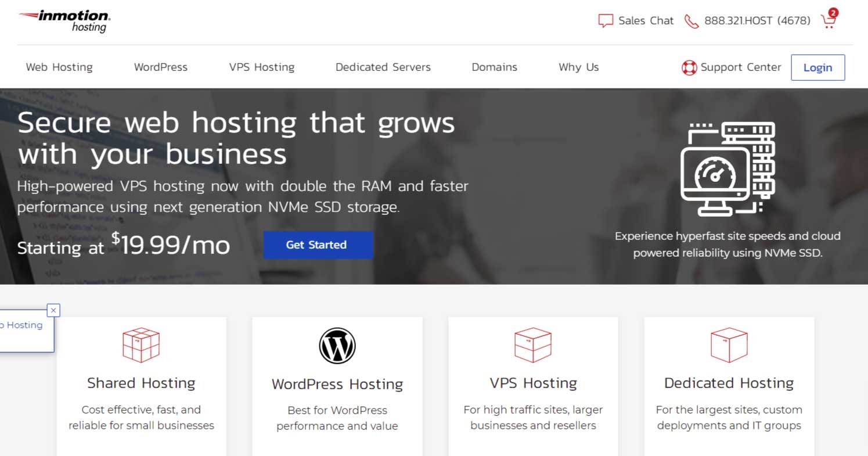
Task: Click the VPS Hosting box icon
Action: coord(533,345)
